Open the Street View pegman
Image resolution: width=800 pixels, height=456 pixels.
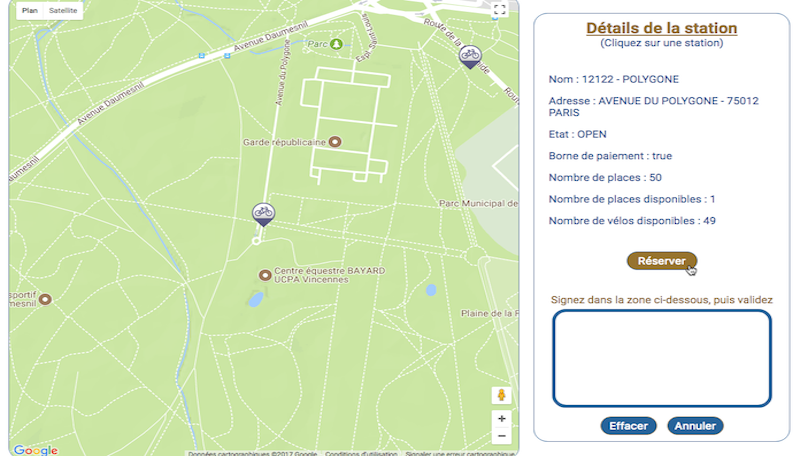[x=501, y=395]
